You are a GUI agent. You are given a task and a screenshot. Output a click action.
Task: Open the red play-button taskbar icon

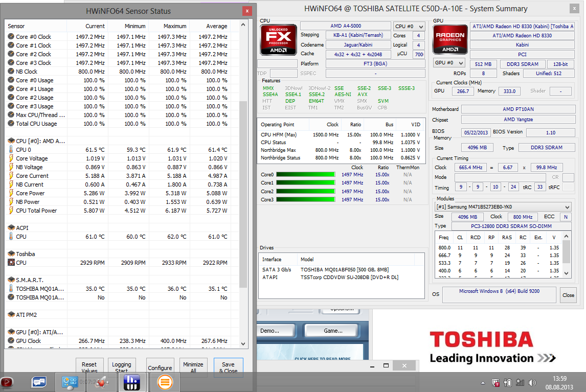click(6, 382)
